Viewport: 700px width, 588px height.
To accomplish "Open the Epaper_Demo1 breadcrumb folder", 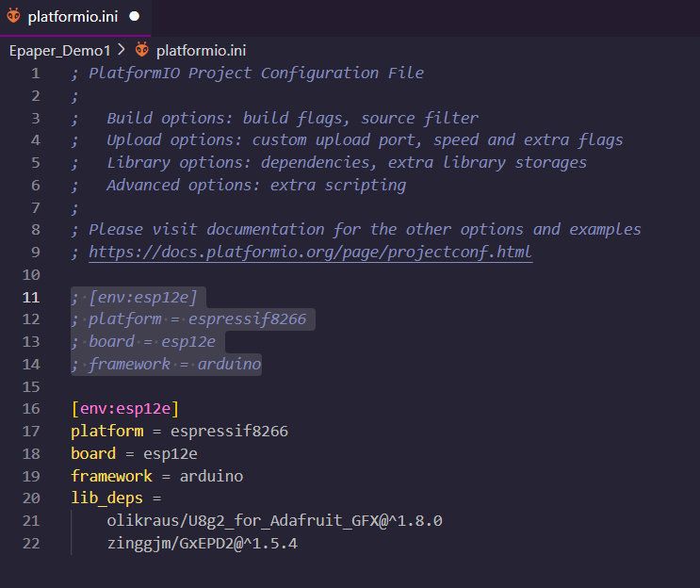I will coord(59,51).
